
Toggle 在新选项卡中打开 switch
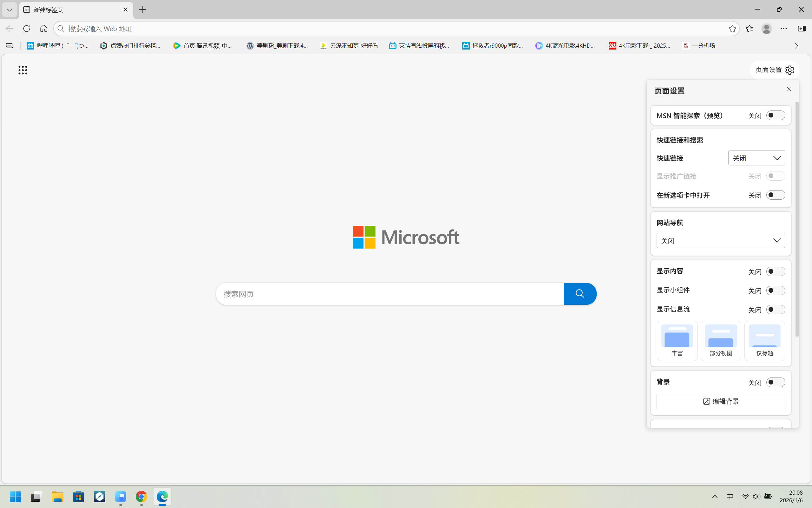tap(776, 195)
